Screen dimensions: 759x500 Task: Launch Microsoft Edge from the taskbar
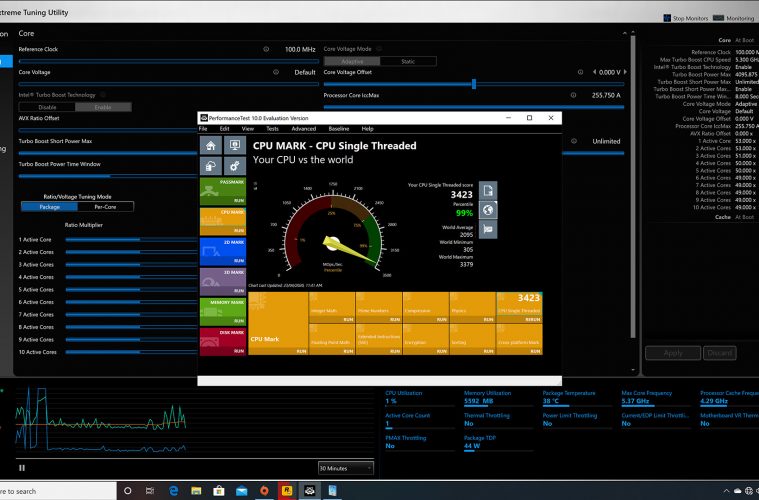tap(173, 491)
